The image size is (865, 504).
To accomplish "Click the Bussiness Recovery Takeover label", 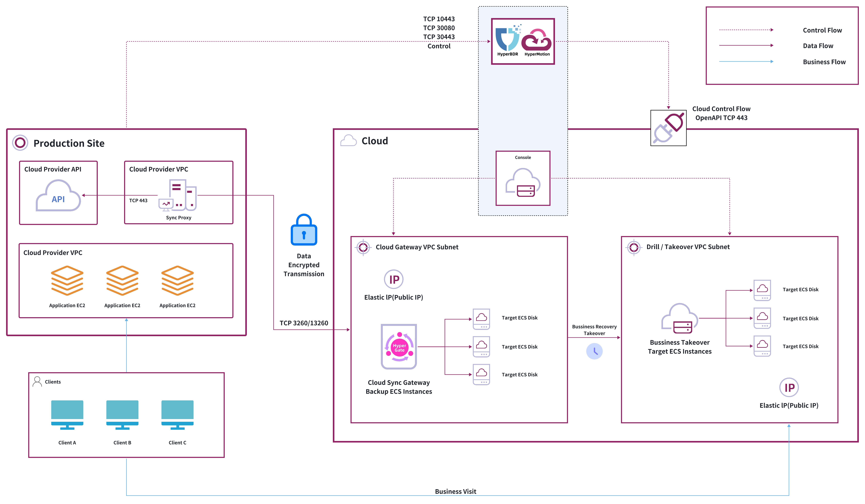I will (x=594, y=330).
